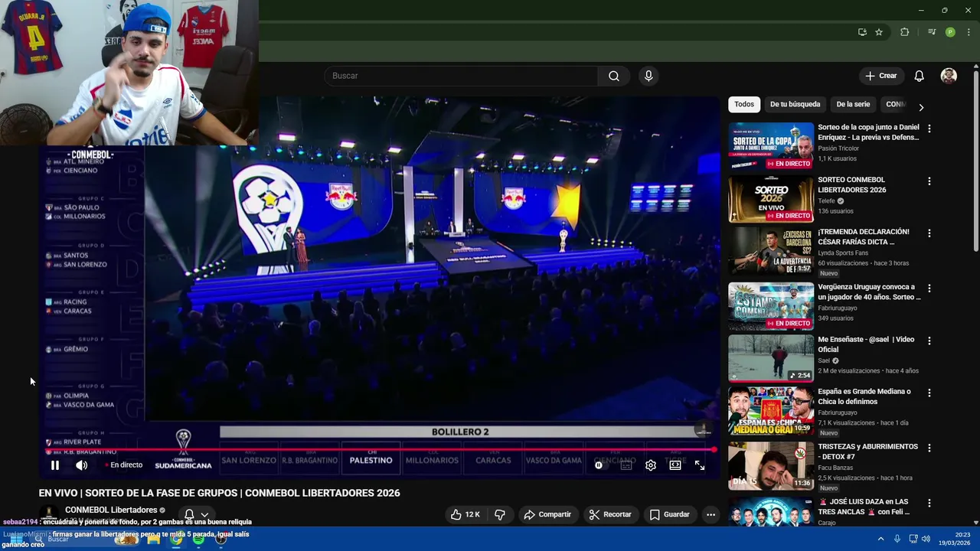
Task: Create a clip with Recortar
Action: point(610,514)
